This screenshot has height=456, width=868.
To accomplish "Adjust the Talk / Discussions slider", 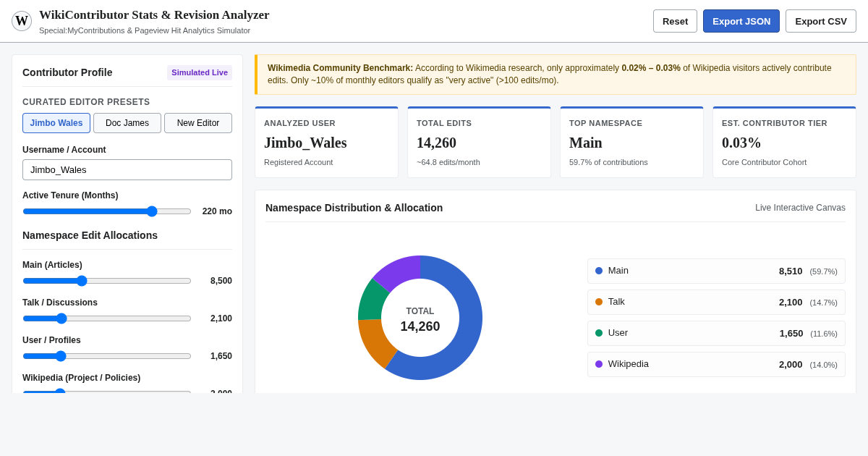I will tap(107, 318).
